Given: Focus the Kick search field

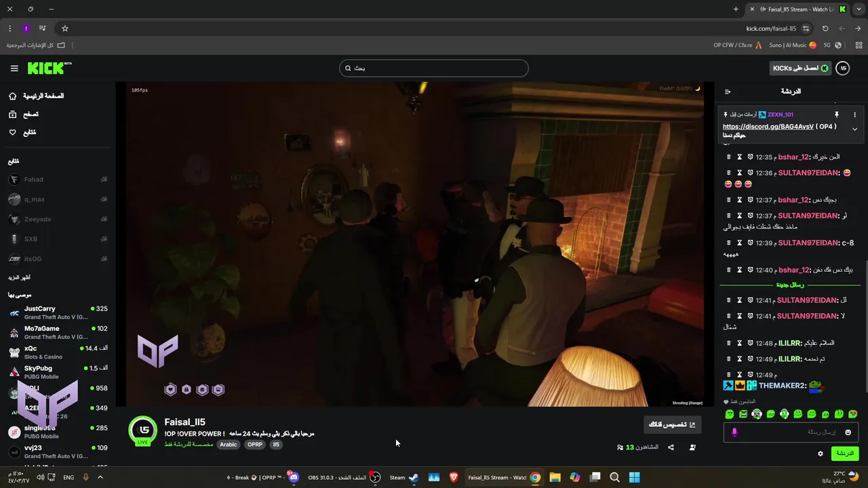Looking at the screenshot, I should coord(434,68).
